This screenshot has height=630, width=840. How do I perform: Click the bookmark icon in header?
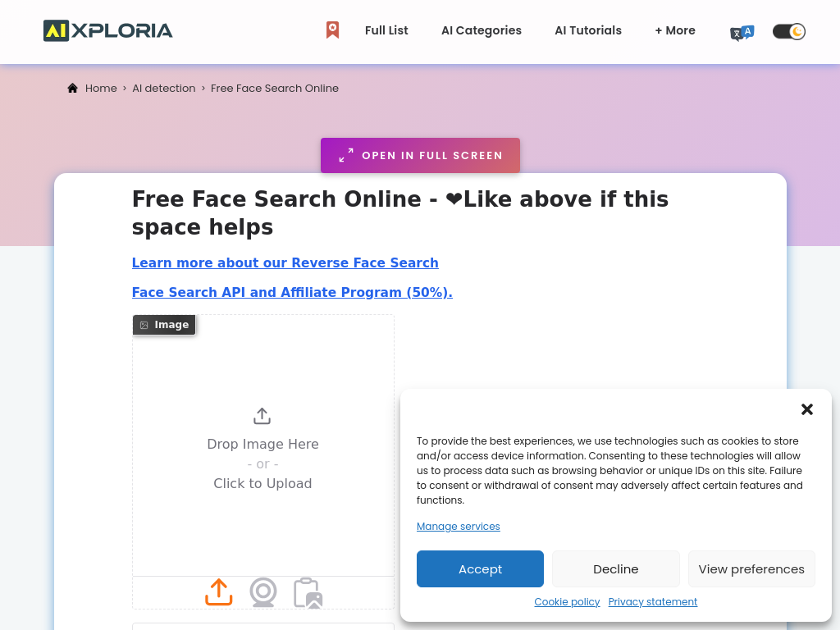(x=332, y=30)
